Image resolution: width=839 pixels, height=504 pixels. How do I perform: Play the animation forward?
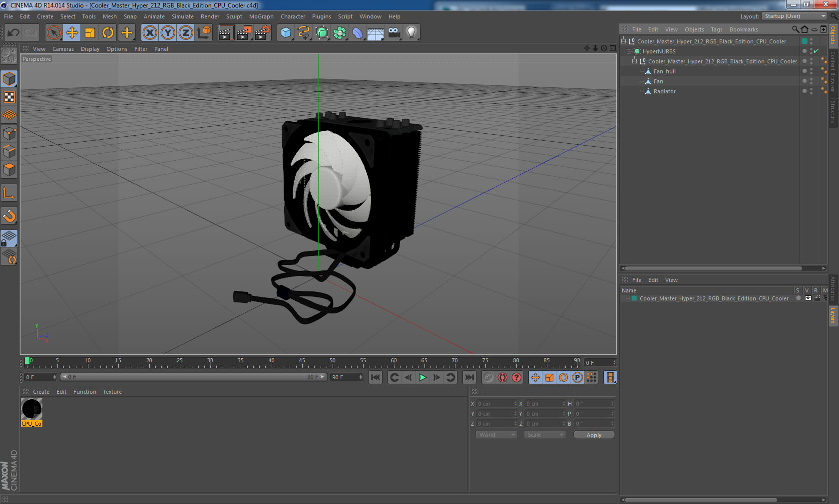click(x=422, y=377)
